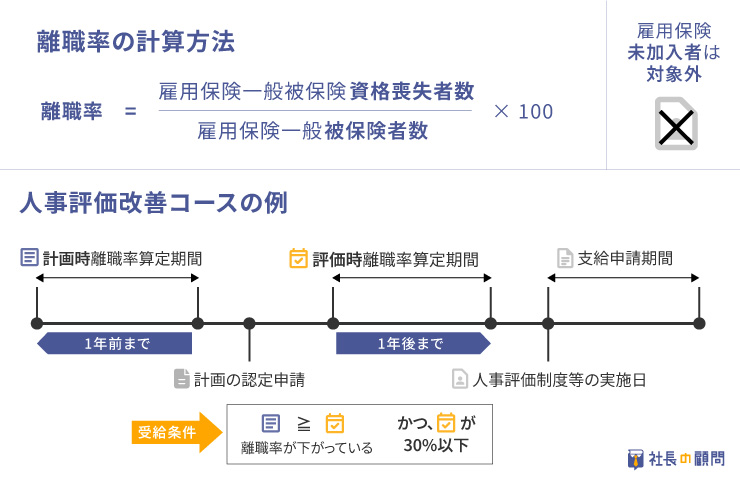
Task: Click the timeline dot at 人事評価制度等の実施日
Action: (x=548, y=324)
